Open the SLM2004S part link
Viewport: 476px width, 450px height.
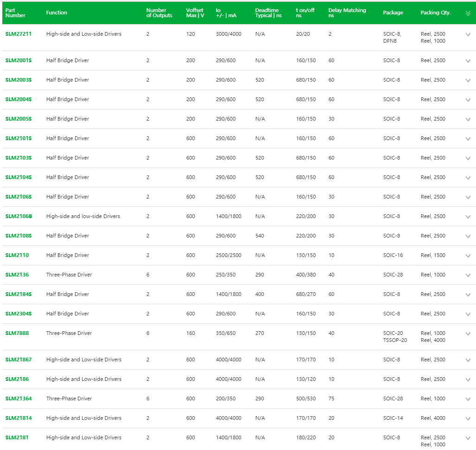18,99
